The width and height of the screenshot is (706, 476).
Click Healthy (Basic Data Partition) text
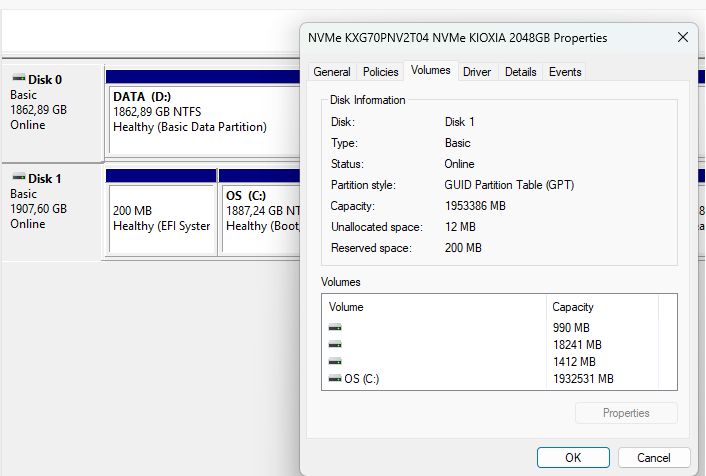[190, 127]
